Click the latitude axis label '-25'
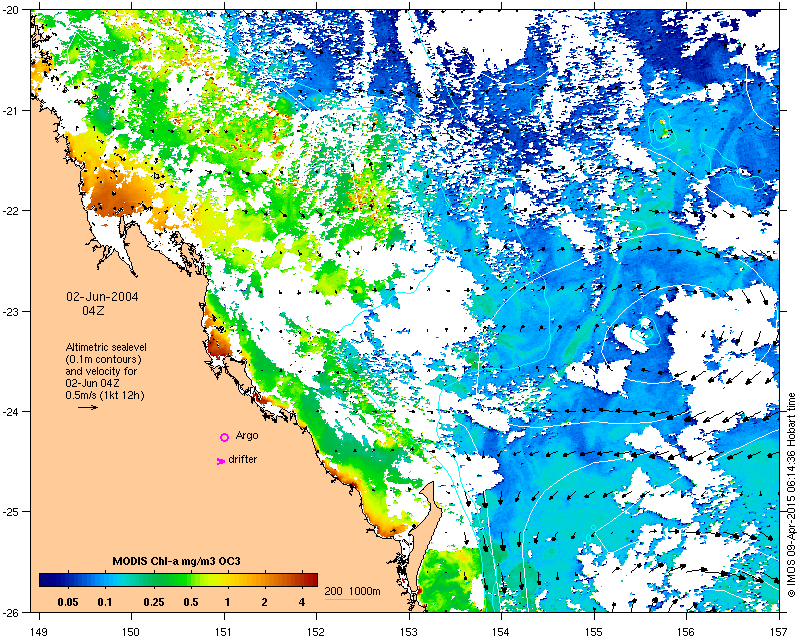The height and width of the screenshot is (640, 800). click(x=10, y=512)
